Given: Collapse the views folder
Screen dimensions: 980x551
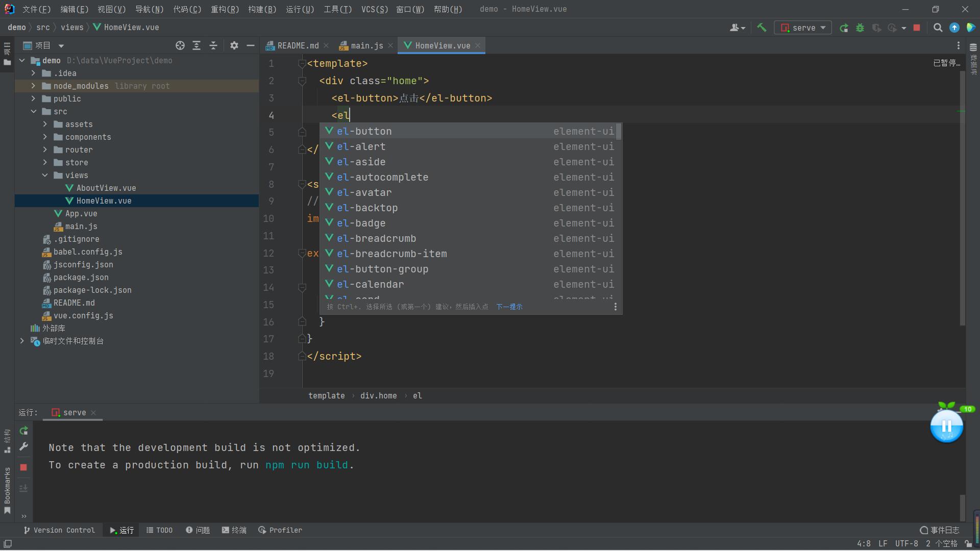Looking at the screenshot, I should point(45,175).
